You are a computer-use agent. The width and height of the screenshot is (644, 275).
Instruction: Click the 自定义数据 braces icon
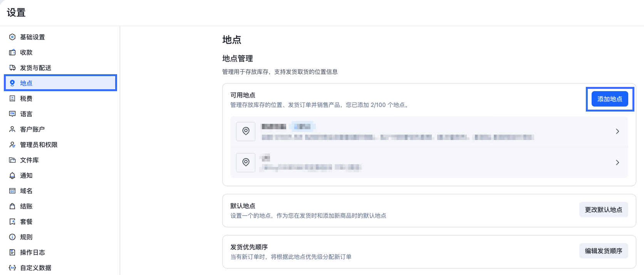point(12,268)
